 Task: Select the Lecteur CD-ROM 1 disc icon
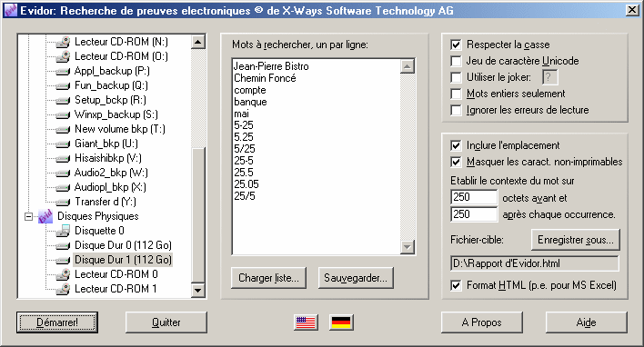pyautogui.click(x=64, y=289)
